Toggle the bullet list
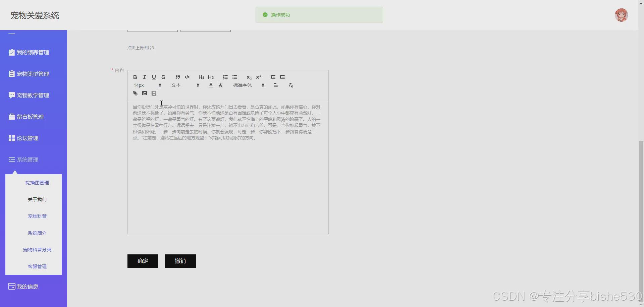Image resolution: width=644 pixels, height=307 pixels. click(234, 77)
